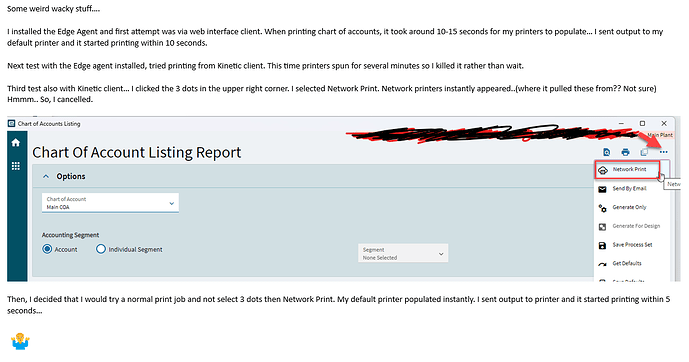Viewport: 689px width, 362px height.
Task: Click the Network Print cloud icon
Action: click(603, 170)
